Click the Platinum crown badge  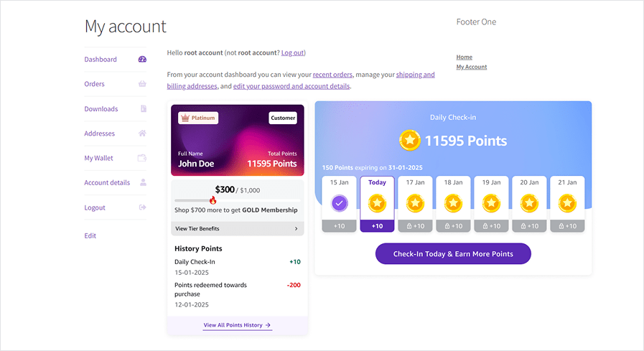tap(198, 118)
